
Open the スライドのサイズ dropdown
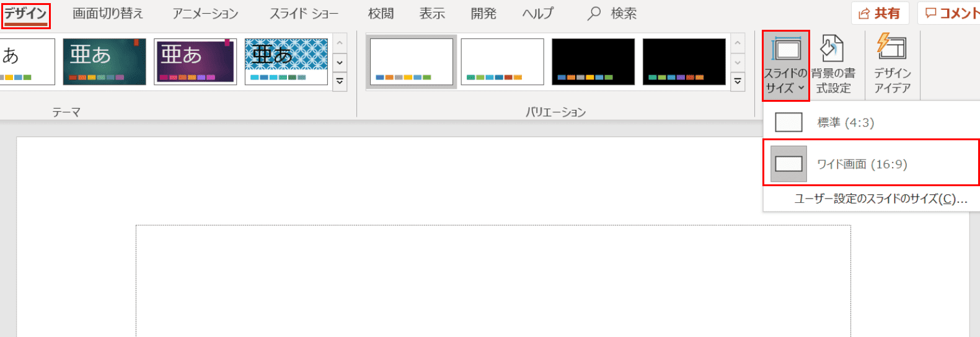785,65
